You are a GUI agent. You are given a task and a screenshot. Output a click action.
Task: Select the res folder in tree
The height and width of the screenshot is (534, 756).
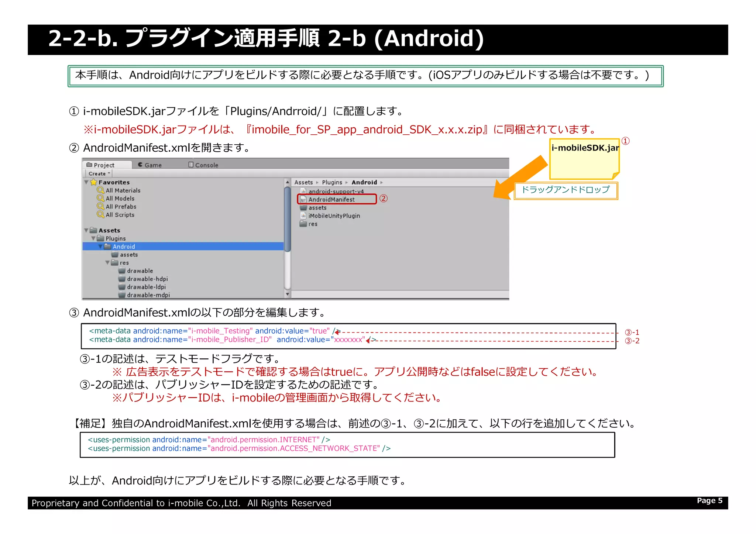point(124,263)
